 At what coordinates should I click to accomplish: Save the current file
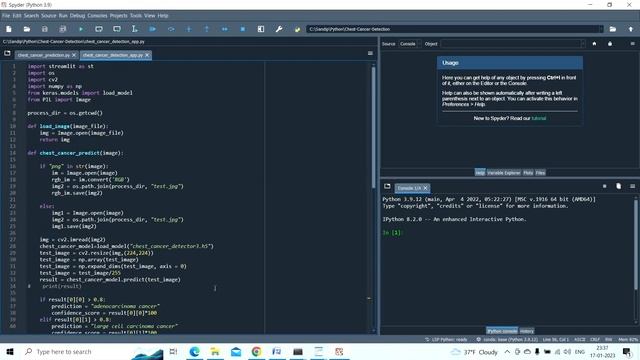tap(44, 29)
